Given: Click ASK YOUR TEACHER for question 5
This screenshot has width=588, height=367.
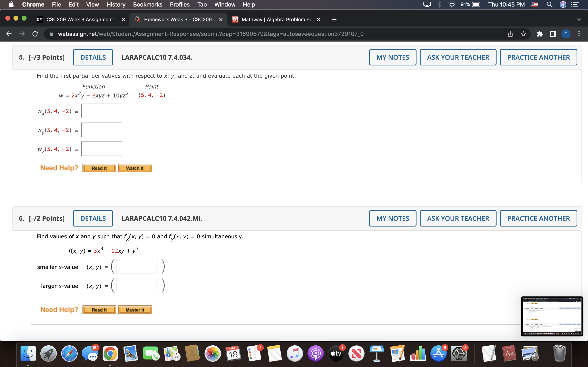Looking at the screenshot, I should pyautogui.click(x=458, y=57).
